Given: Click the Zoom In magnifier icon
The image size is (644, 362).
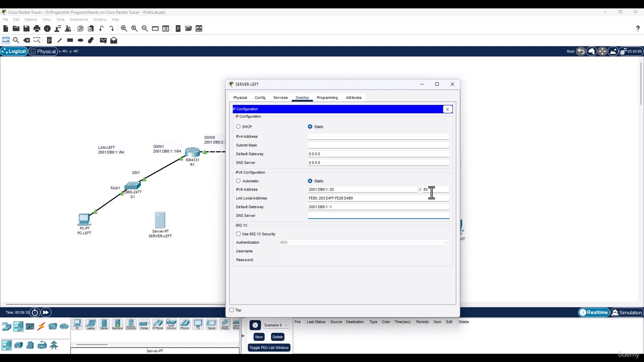Looking at the screenshot, I should tap(124, 29).
